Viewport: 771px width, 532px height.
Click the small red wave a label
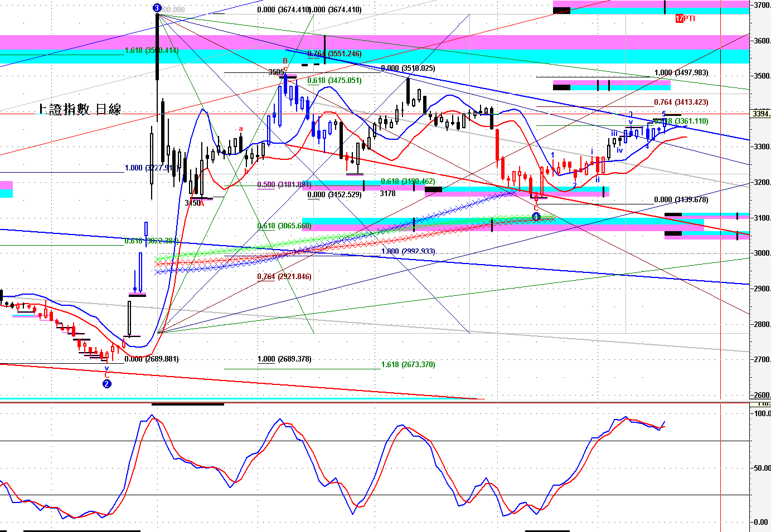tap(241, 129)
